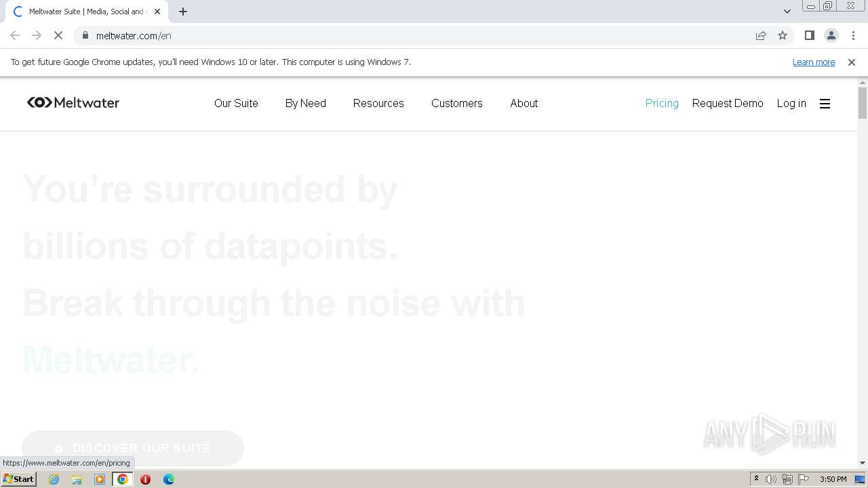Open the Chrome profile avatar
The width and height of the screenshot is (868, 488).
coord(831,36)
